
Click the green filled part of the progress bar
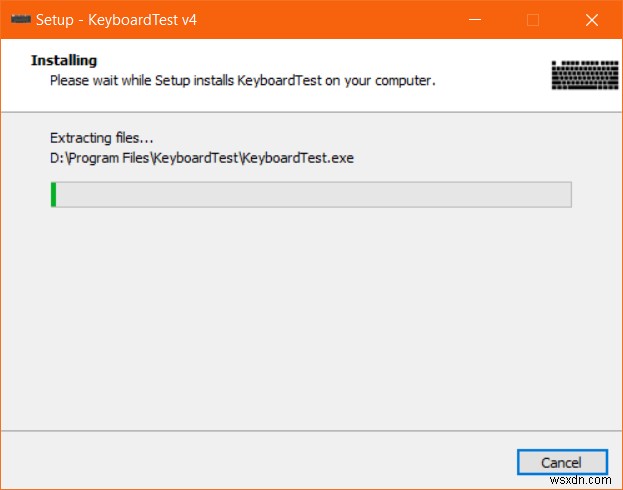coord(53,194)
